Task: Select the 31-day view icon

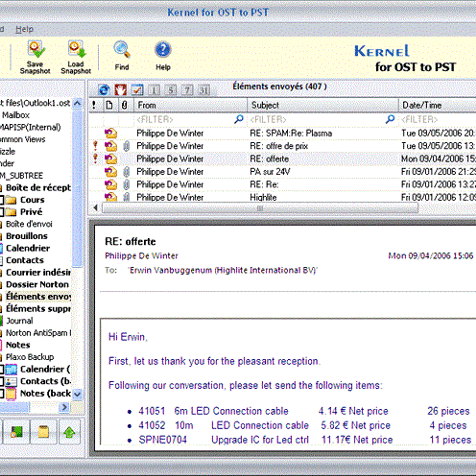Action: (x=204, y=90)
